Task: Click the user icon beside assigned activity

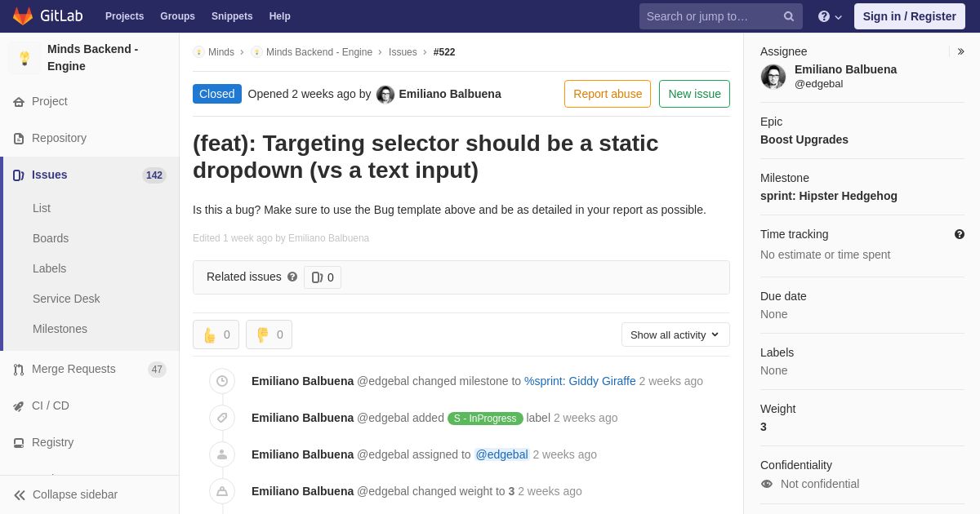Action: point(222,454)
